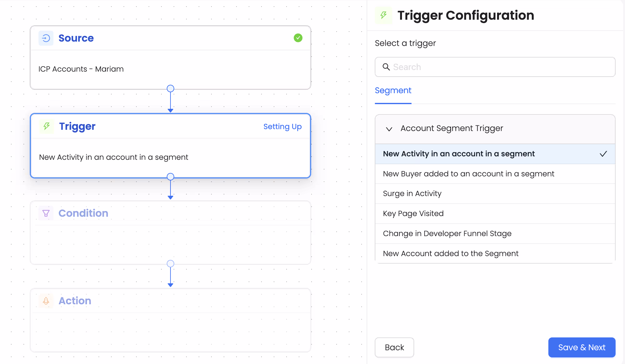
Task: Click the Condition filter funnel icon
Action: tap(46, 213)
